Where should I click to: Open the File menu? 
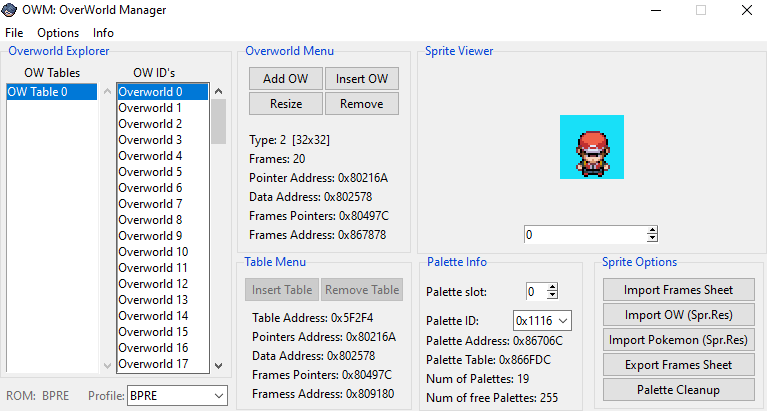[x=14, y=33]
